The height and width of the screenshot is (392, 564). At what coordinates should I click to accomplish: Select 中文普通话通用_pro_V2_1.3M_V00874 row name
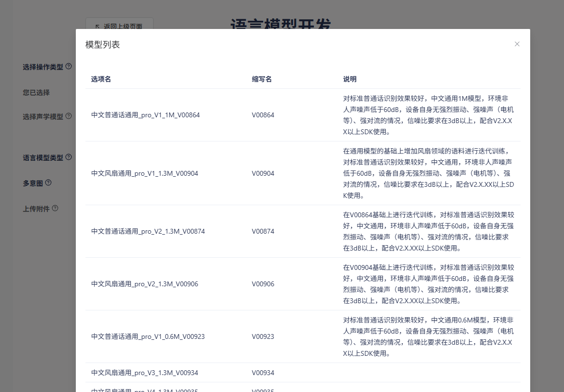tap(148, 231)
